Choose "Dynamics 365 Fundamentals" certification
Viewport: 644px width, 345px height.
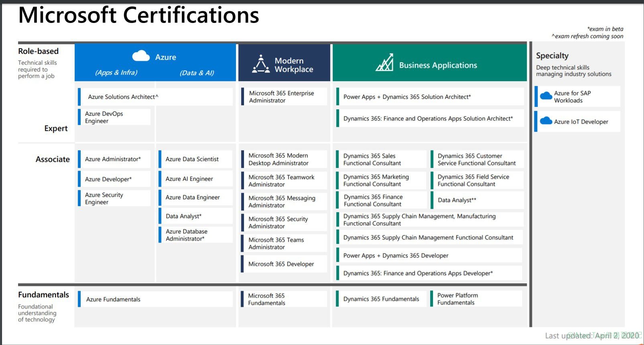tap(381, 299)
